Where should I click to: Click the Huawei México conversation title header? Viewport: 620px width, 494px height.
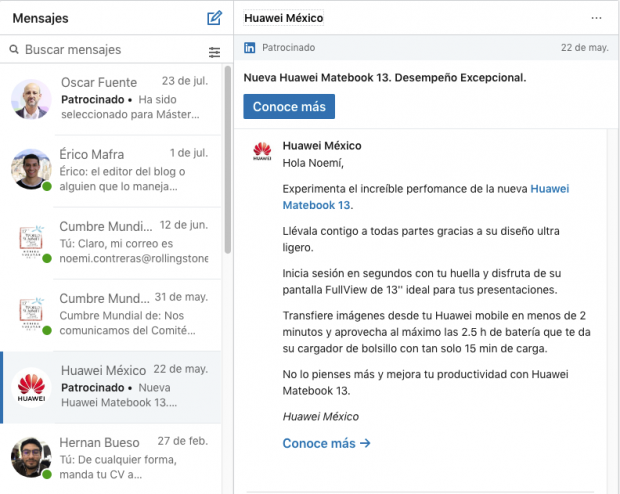(x=284, y=18)
